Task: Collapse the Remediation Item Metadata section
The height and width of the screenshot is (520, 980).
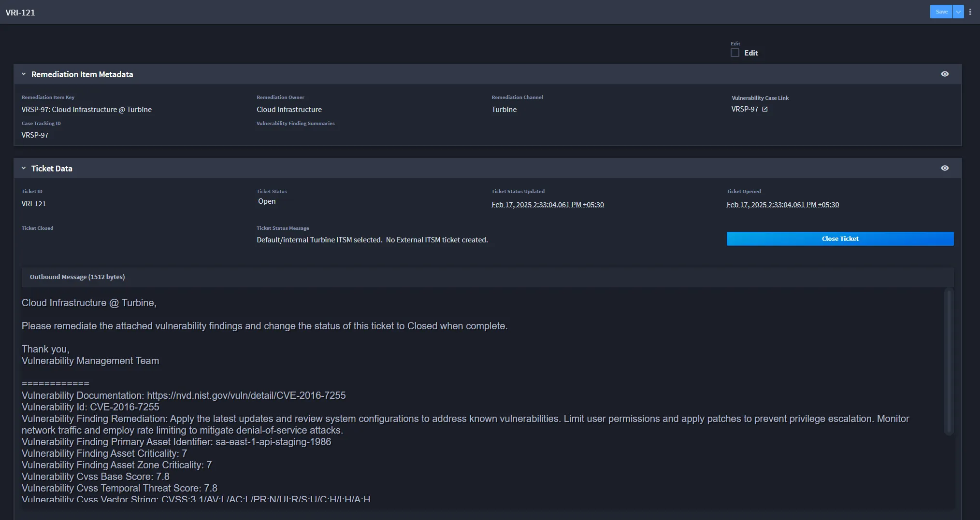Action: click(24, 74)
